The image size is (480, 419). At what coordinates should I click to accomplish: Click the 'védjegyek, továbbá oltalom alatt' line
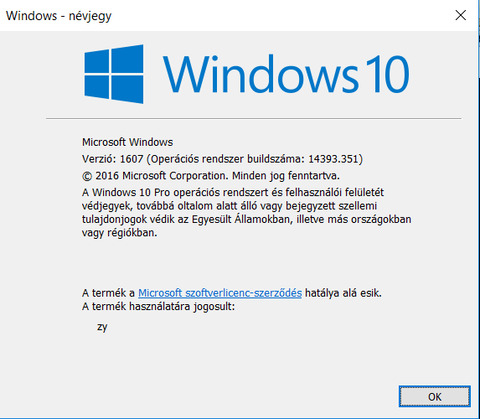pos(229,206)
